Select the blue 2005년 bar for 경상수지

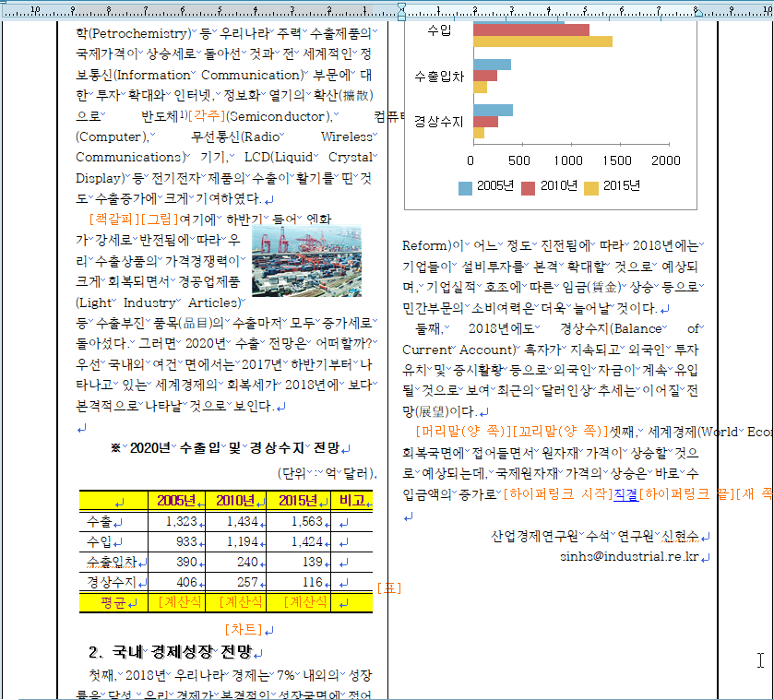[x=494, y=110]
